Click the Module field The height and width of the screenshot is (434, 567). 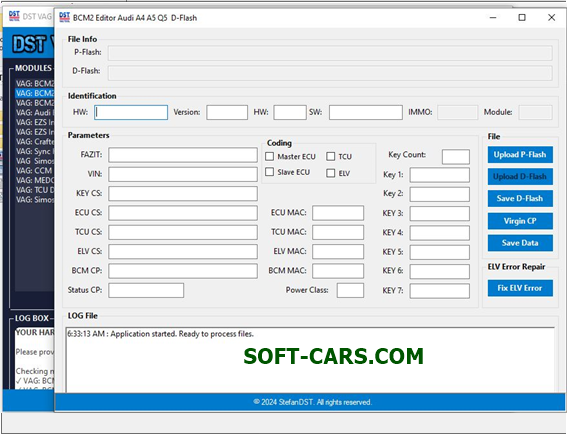point(536,112)
